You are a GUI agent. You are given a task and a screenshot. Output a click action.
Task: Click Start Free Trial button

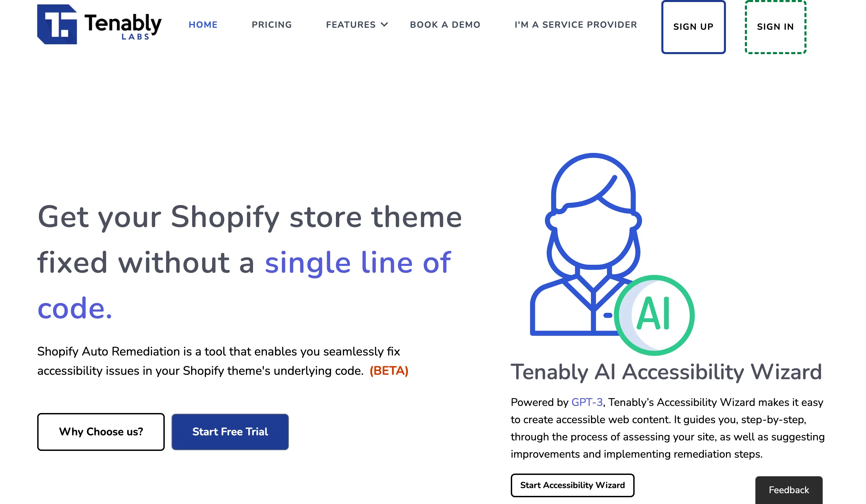pyautogui.click(x=230, y=431)
